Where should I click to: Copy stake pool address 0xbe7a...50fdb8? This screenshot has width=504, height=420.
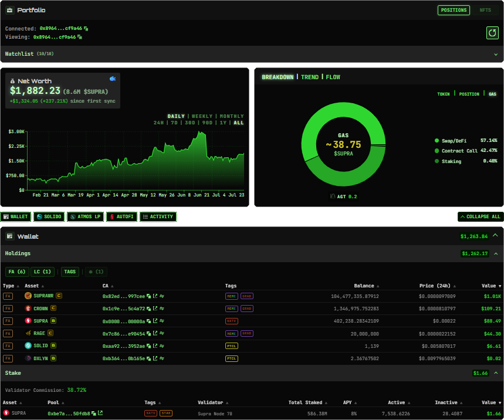tap(93, 413)
